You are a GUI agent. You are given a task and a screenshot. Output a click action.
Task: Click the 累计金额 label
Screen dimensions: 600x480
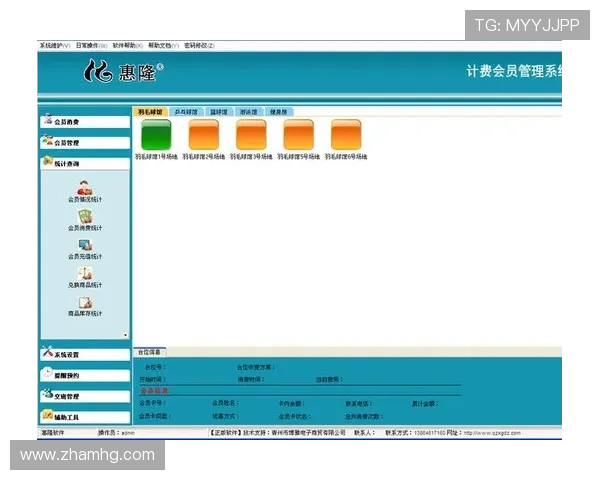(x=425, y=403)
